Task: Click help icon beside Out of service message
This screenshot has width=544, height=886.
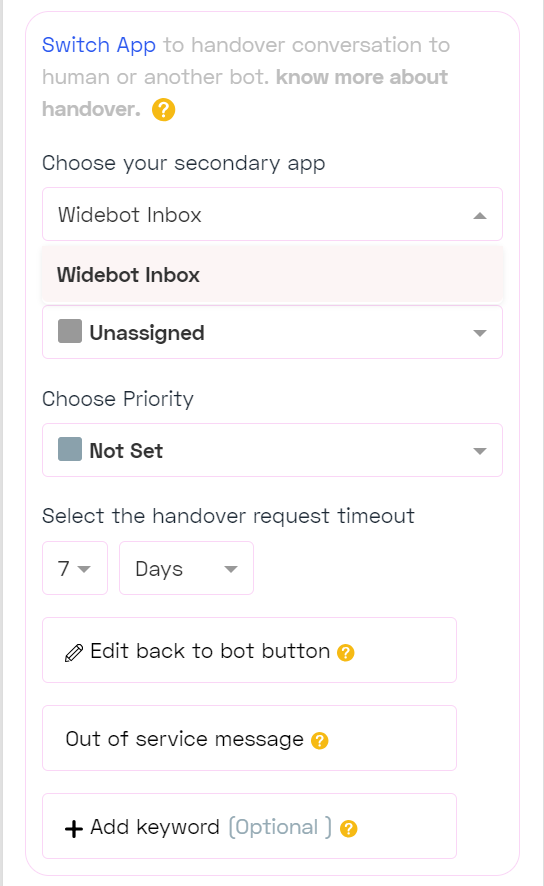Action: [320, 740]
